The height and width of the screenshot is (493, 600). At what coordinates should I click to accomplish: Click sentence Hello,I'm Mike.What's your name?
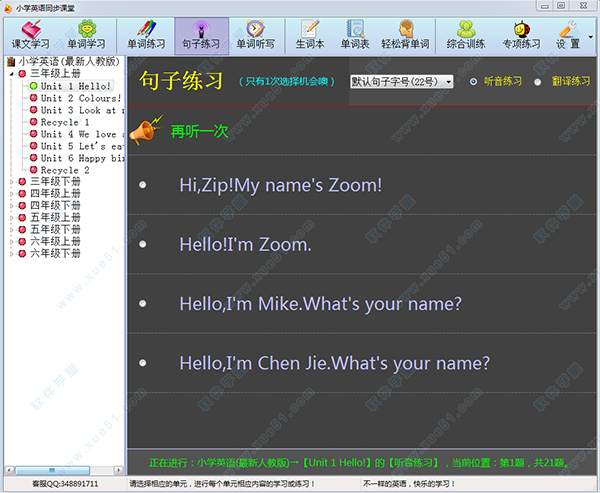point(320,304)
